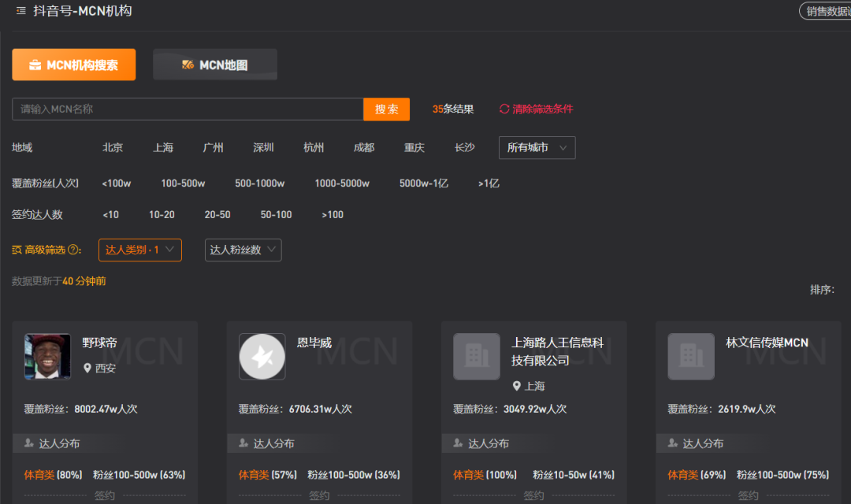
Task: Click 达人分布 icon in 野球帝 card
Action: [x=29, y=443]
